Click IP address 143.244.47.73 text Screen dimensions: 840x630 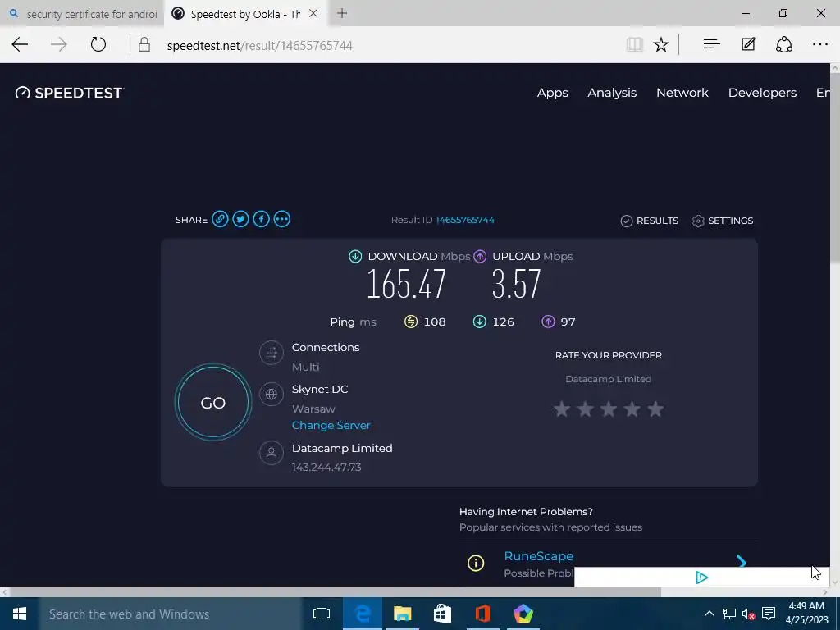click(326, 467)
